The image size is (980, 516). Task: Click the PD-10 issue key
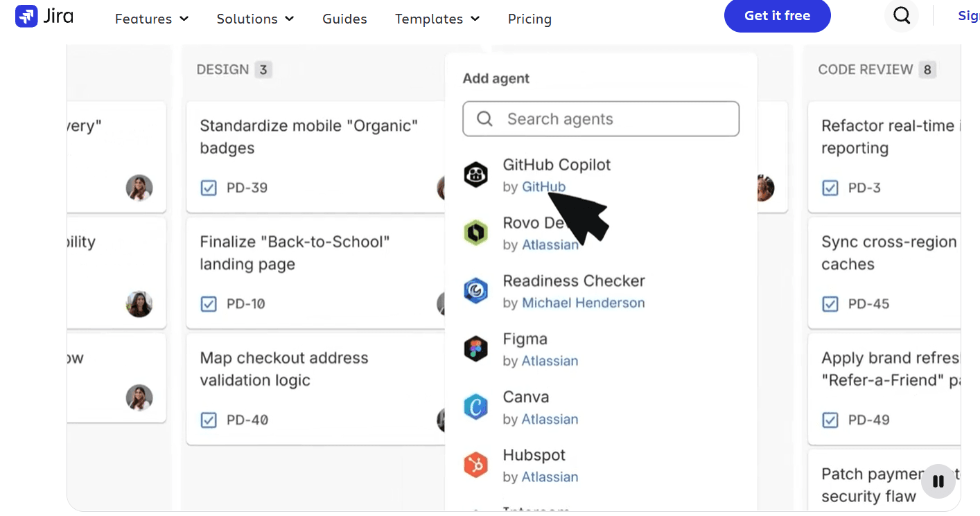246,304
